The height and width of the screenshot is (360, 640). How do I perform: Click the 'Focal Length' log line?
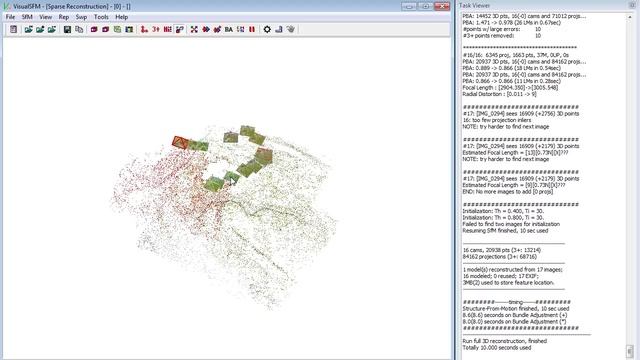coord(510,88)
